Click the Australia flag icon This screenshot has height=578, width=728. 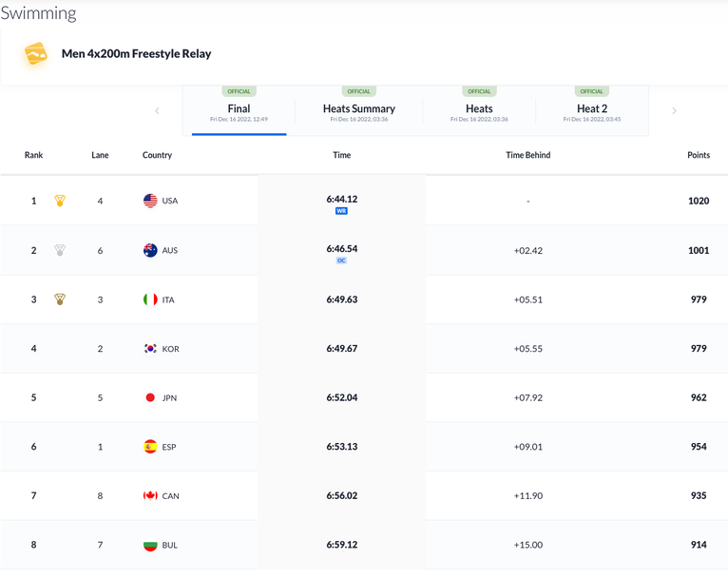pos(150,250)
